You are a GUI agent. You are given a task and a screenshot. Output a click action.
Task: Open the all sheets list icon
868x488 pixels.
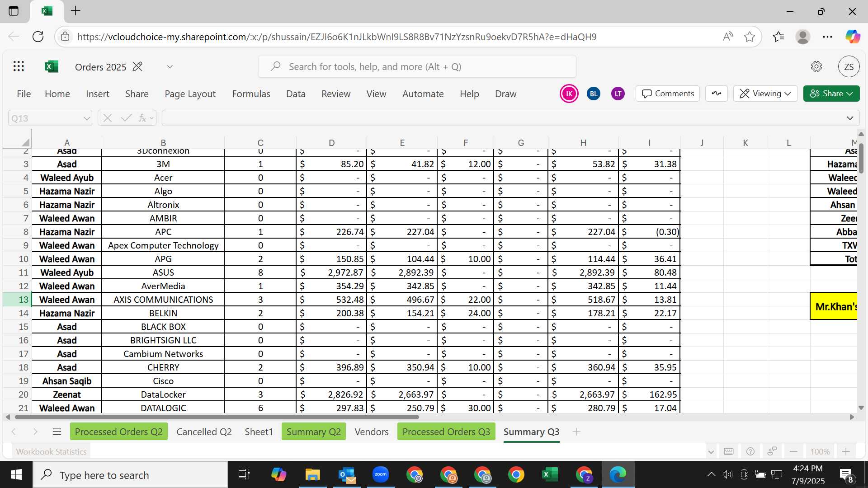tap(57, 432)
